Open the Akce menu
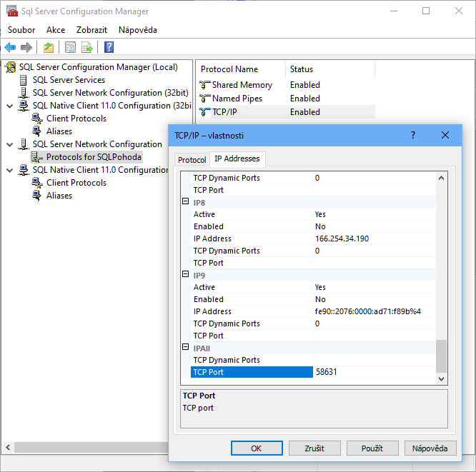This screenshot has width=476, height=472. [56, 30]
